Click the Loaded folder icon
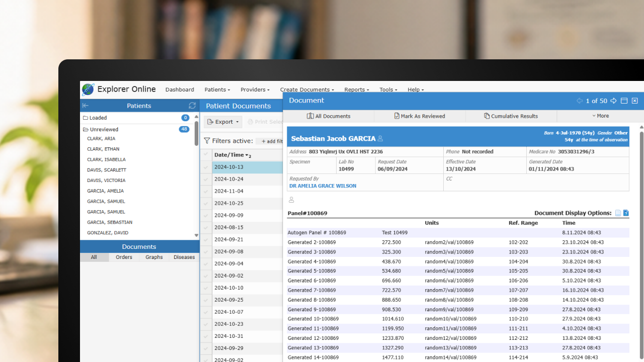This screenshot has height=362, width=644. click(86, 118)
